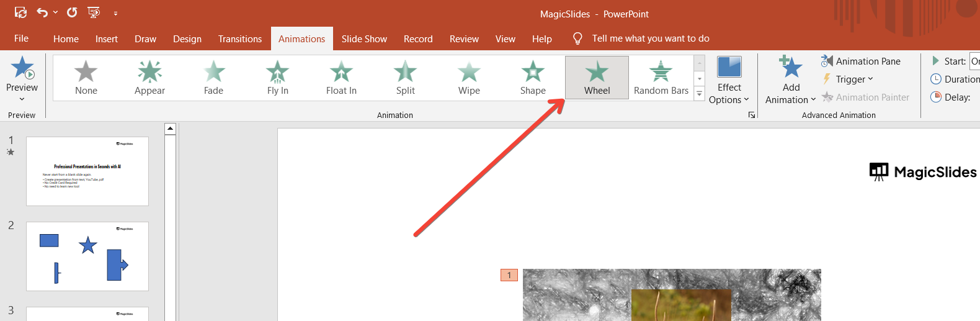Open the File menu

click(x=21, y=38)
